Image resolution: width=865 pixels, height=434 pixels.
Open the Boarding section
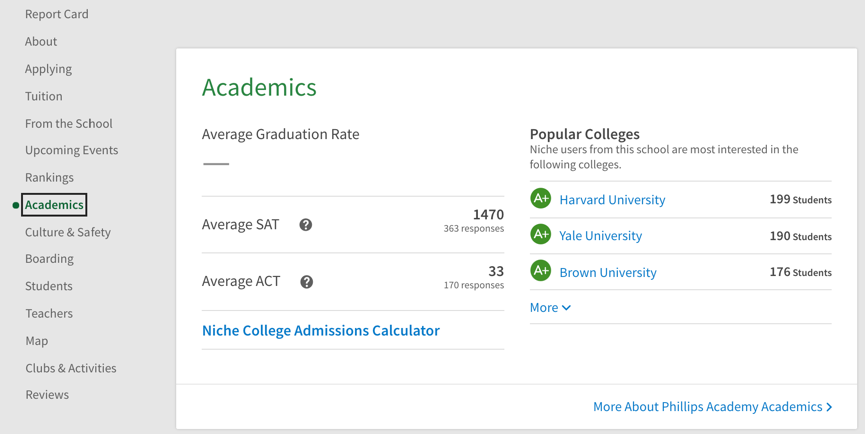(x=49, y=259)
